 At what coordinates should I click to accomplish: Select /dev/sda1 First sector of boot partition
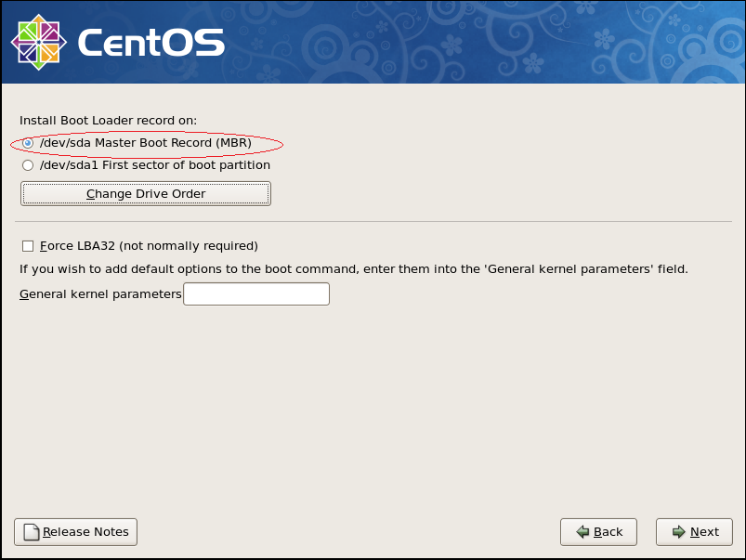pyautogui.click(x=28, y=165)
